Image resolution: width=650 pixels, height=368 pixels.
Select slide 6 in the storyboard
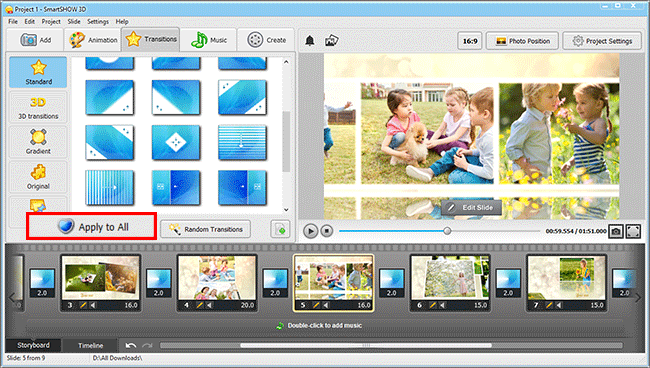pyautogui.click(x=450, y=282)
